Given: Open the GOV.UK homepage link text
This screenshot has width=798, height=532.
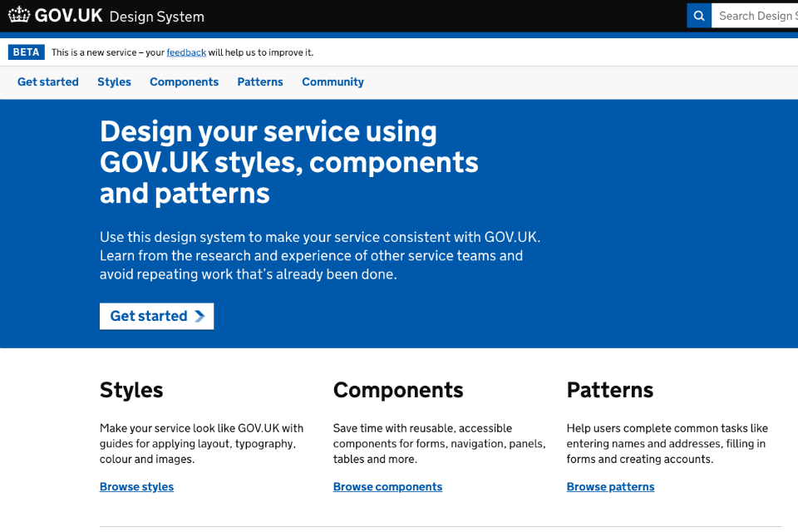Looking at the screenshot, I should [x=68, y=16].
